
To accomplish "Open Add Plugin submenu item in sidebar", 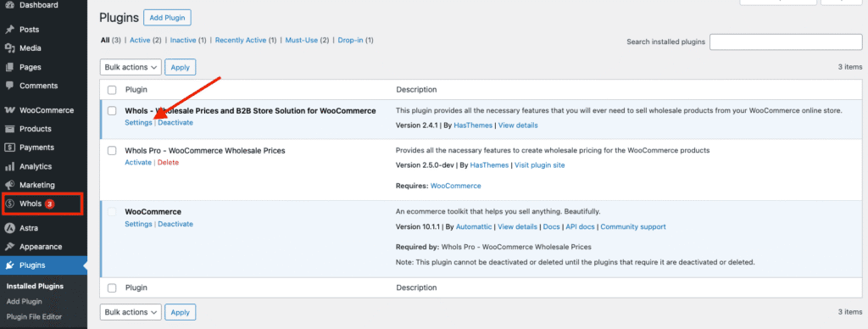I will tap(25, 302).
